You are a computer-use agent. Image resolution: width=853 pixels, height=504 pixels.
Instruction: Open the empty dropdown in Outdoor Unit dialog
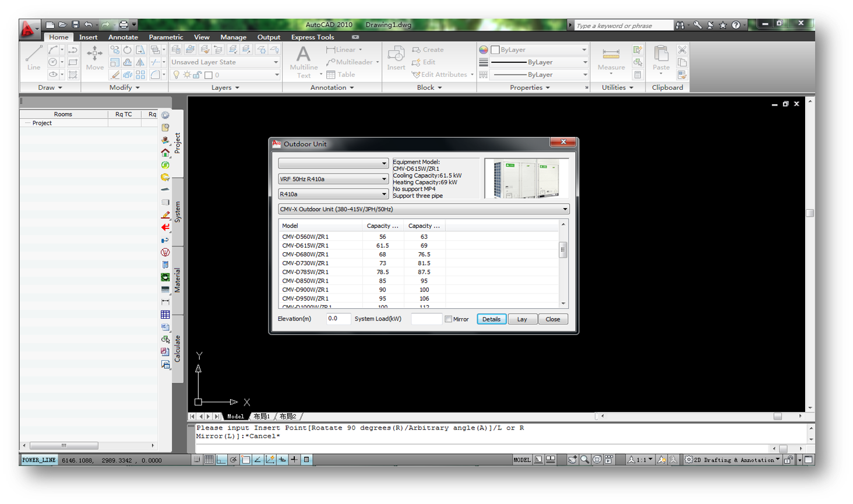coord(333,163)
